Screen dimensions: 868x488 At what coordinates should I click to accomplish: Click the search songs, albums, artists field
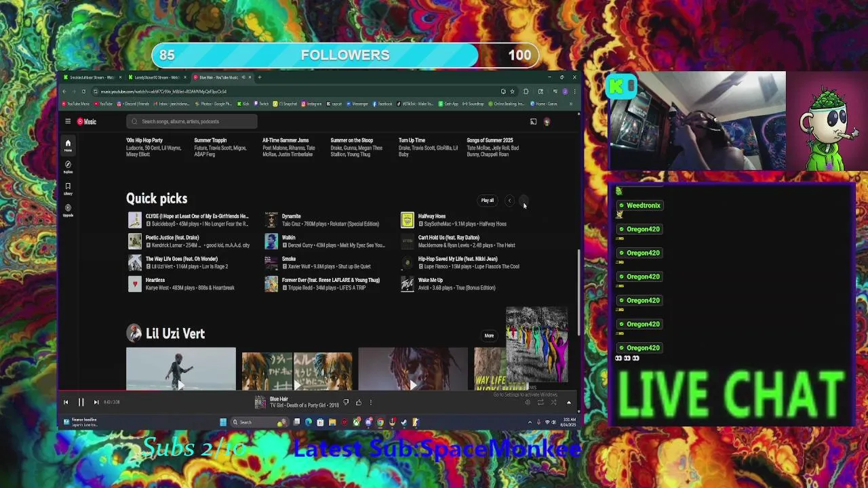coord(192,121)
